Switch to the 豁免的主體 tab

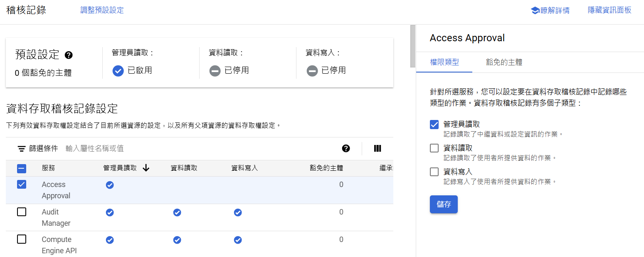click(x=504, y=62)
